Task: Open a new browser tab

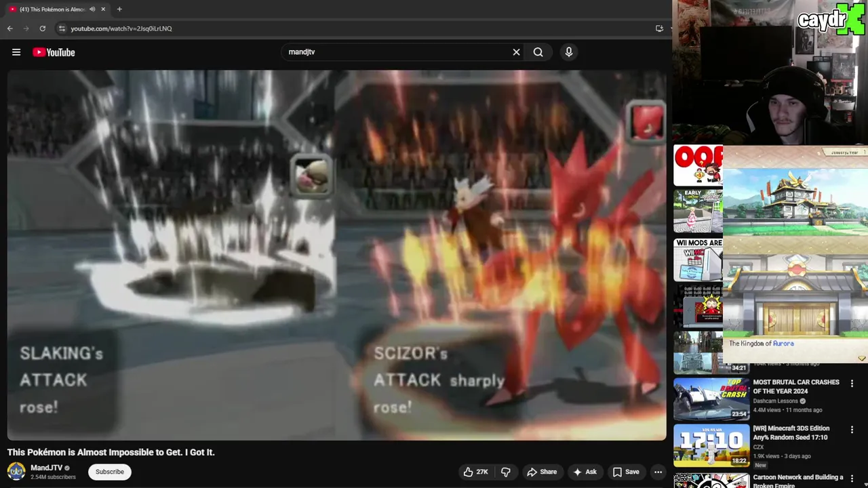Action: click(119, 9)
